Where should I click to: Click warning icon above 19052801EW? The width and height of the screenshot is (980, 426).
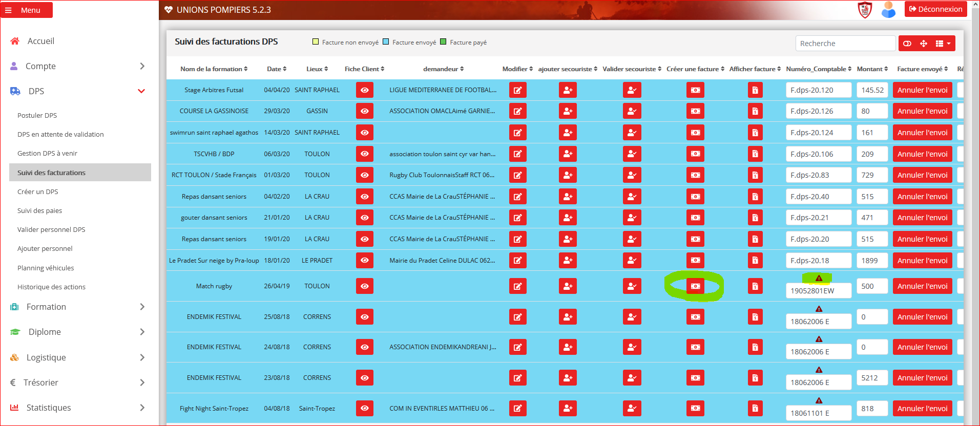(x=819, y=278)
